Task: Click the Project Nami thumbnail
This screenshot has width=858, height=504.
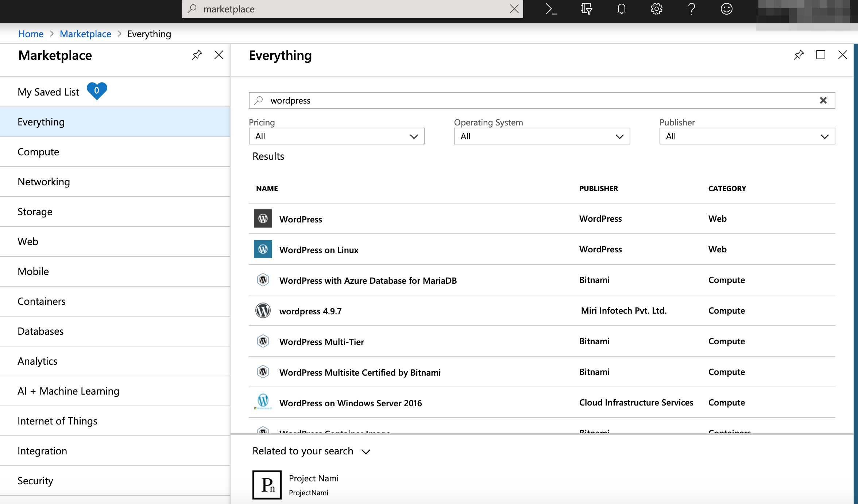Action: 267,485
